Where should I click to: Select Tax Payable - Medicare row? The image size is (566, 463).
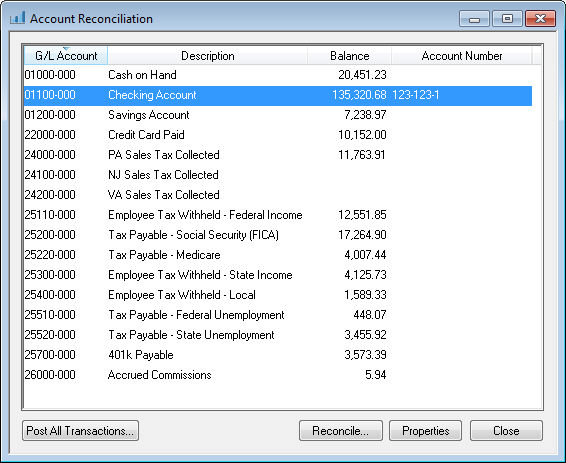(278, 255)
